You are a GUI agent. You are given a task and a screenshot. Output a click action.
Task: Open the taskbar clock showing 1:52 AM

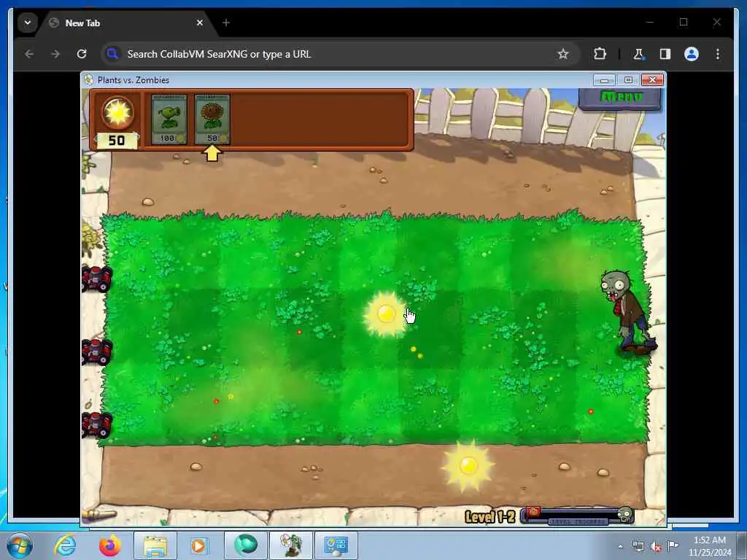pos(710,546)
